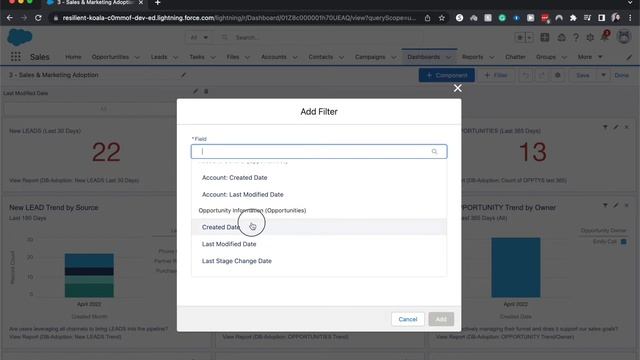Open the Global Actions plus icon
The image size is (640, 360).
coord(544,38)
